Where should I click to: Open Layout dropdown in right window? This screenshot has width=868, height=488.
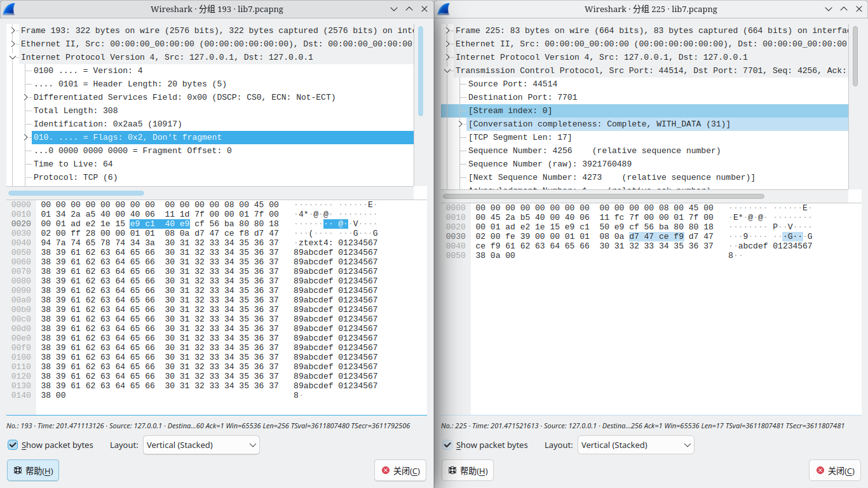click(635, 445)
